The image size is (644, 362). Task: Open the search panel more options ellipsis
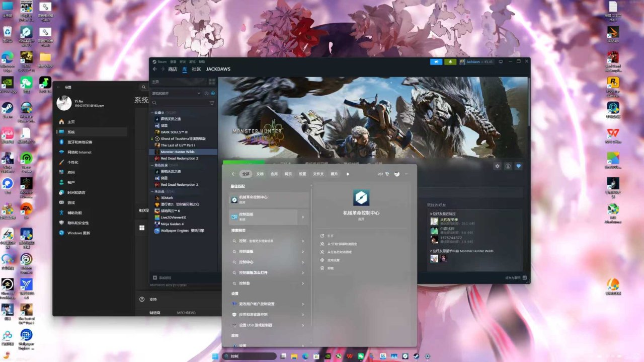407,174
